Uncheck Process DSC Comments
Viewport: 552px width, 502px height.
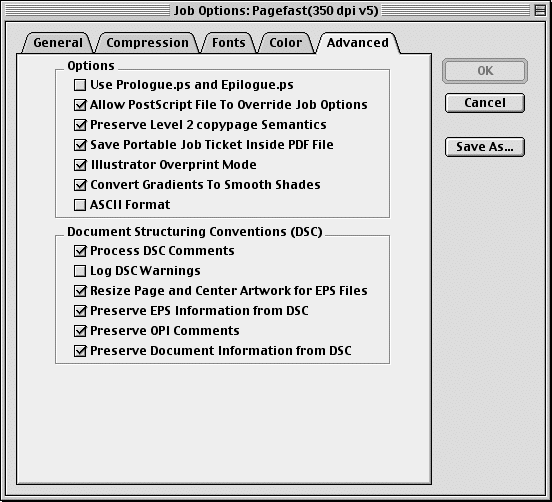pyautogui.click(x=80, y=251)
